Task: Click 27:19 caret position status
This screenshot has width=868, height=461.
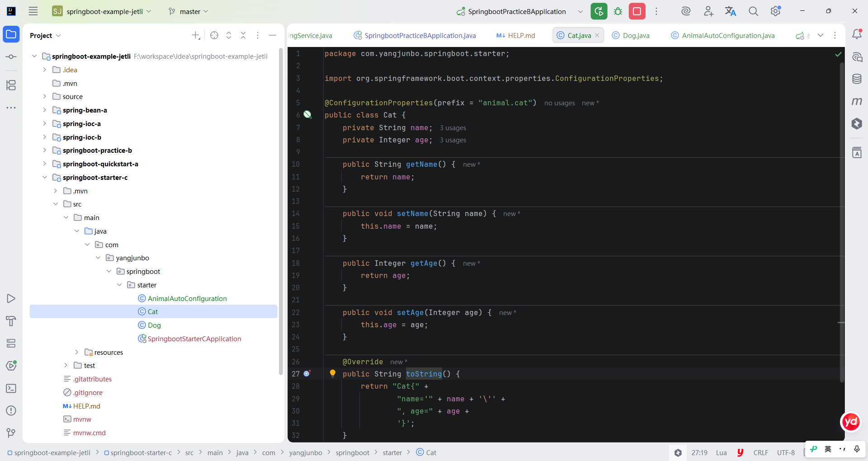Action: point(699,453)
